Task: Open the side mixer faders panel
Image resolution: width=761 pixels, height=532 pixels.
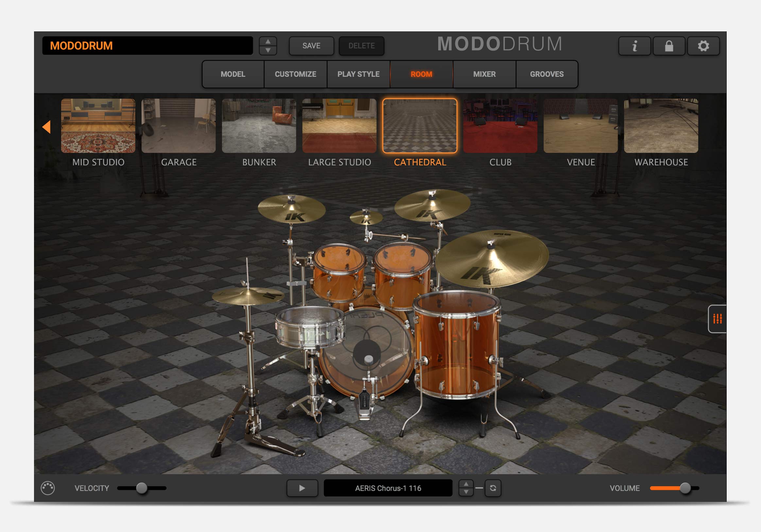Action: pos(717,319)
